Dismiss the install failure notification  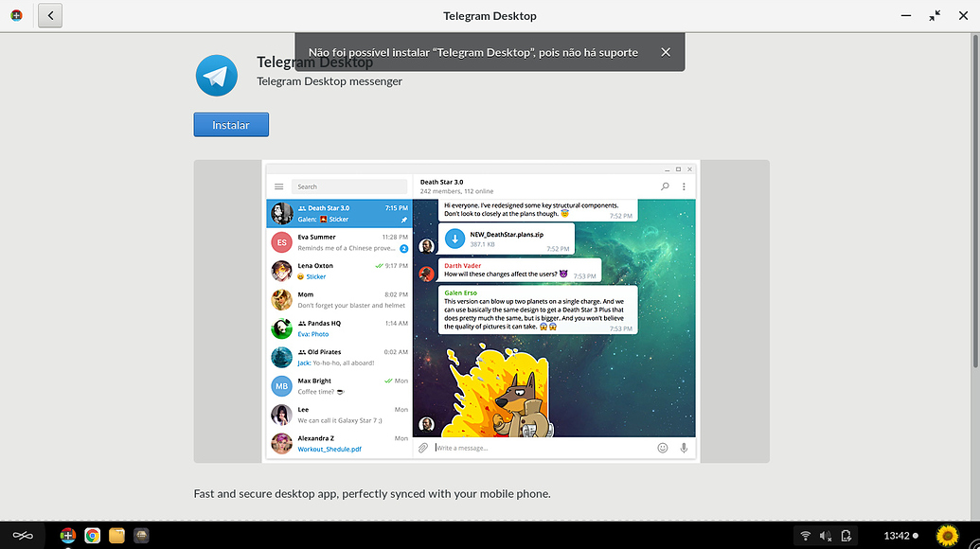click(x=666, y=53)
